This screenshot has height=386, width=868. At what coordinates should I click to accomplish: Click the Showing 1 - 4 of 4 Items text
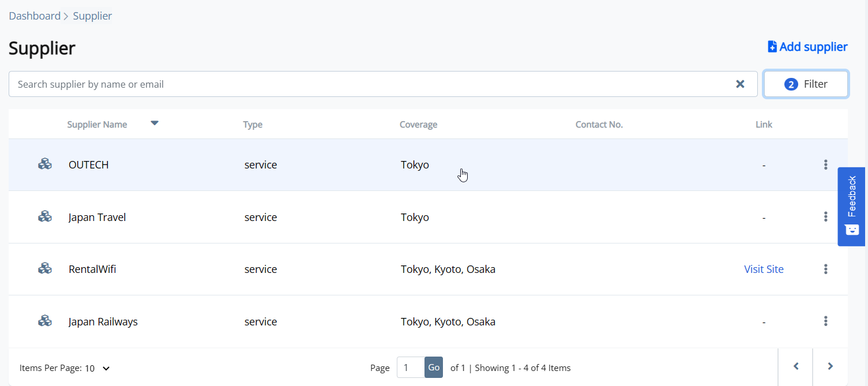coord(523,368)
